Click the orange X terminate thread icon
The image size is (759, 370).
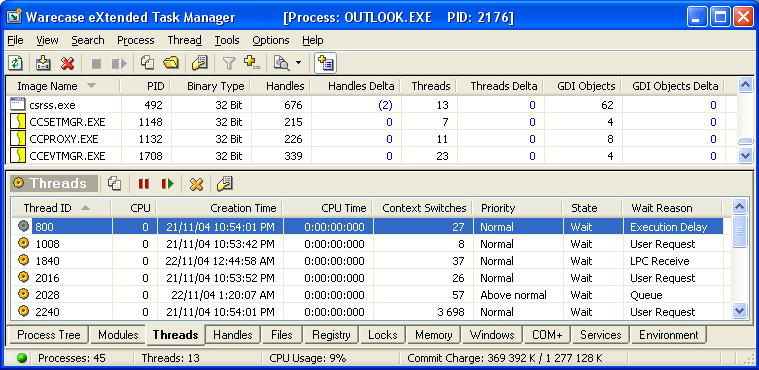[196, 184]
